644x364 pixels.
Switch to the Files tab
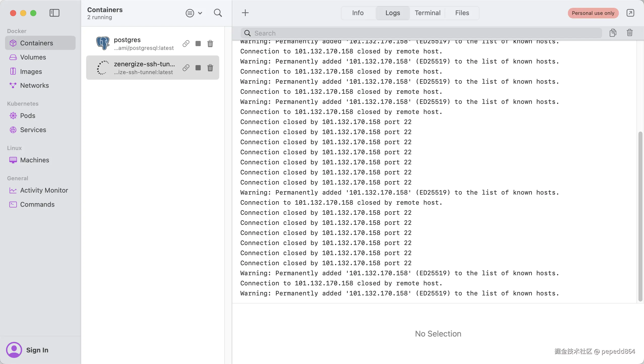click(462, 13)
